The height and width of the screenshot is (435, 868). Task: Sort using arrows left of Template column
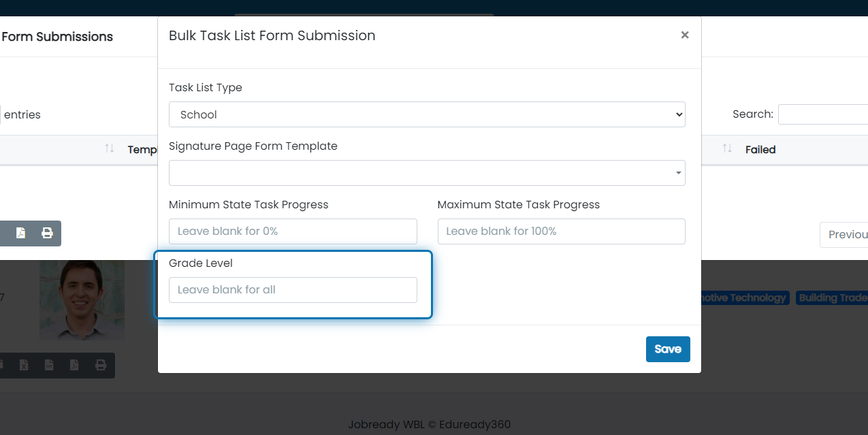(x=109, y=148)
